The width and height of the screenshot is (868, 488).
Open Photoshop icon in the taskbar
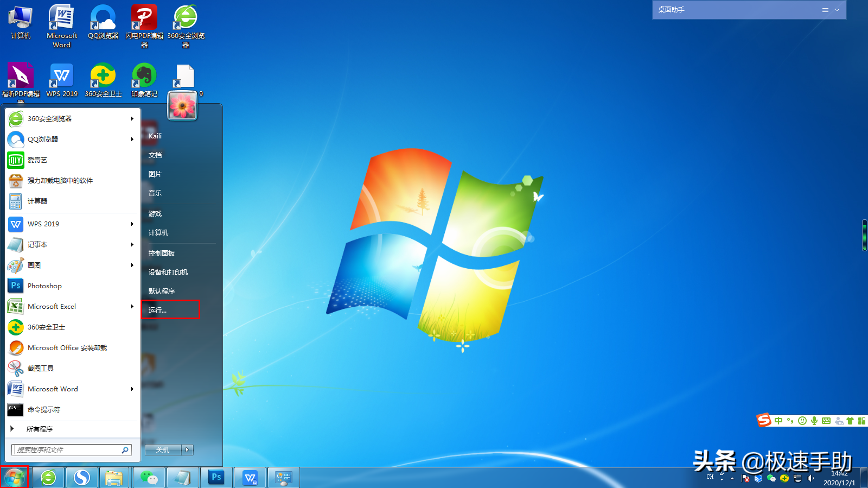point(216,478)
